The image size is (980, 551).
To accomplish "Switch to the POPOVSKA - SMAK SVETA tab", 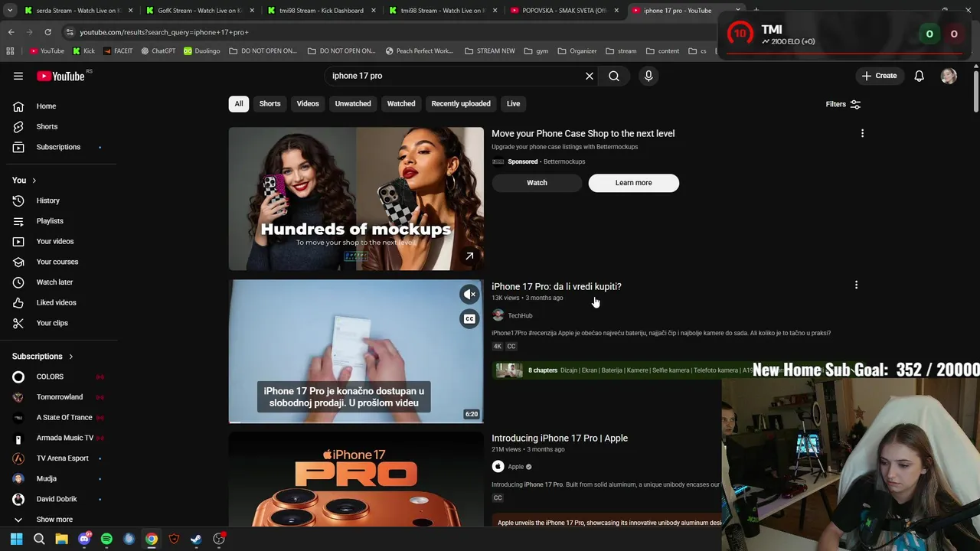I will click(x=563, y=11).
